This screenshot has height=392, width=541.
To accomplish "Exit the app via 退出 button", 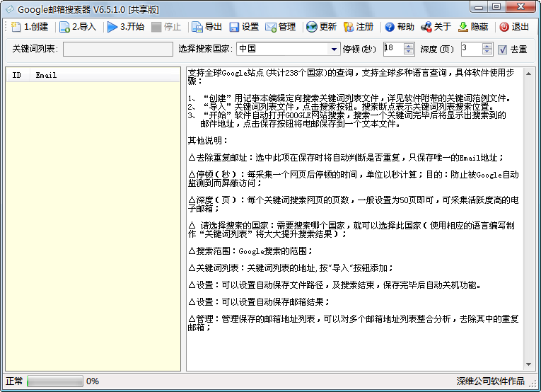I will tap(504, 27).
